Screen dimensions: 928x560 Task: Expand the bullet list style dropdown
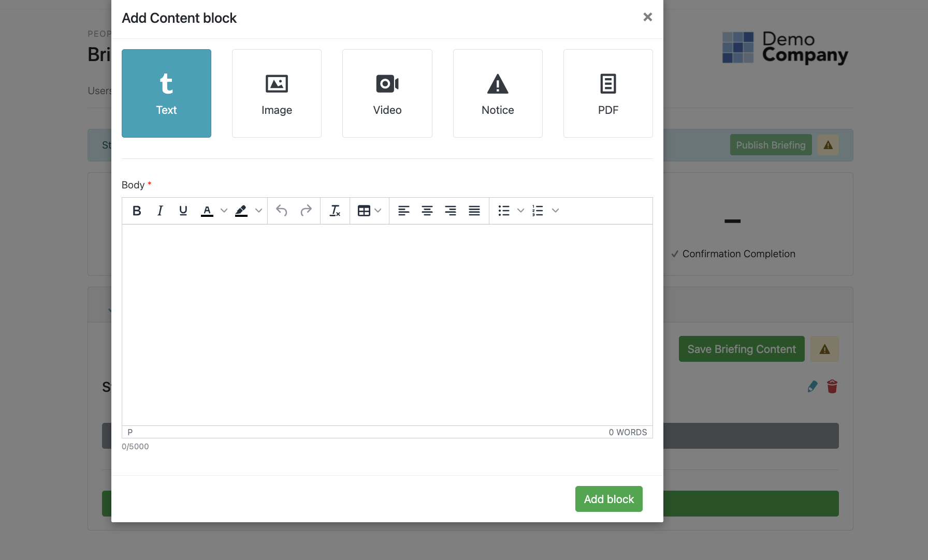520,211
